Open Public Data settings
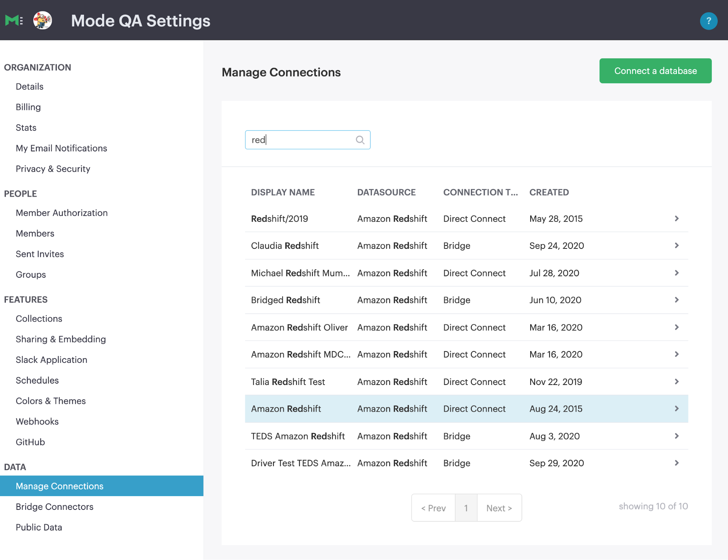This screenshot has height=560, width=728. click(x=39, y=527)
